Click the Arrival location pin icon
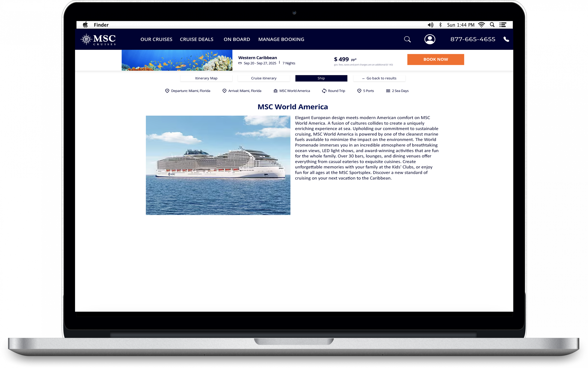 click(x=224, y=91)
